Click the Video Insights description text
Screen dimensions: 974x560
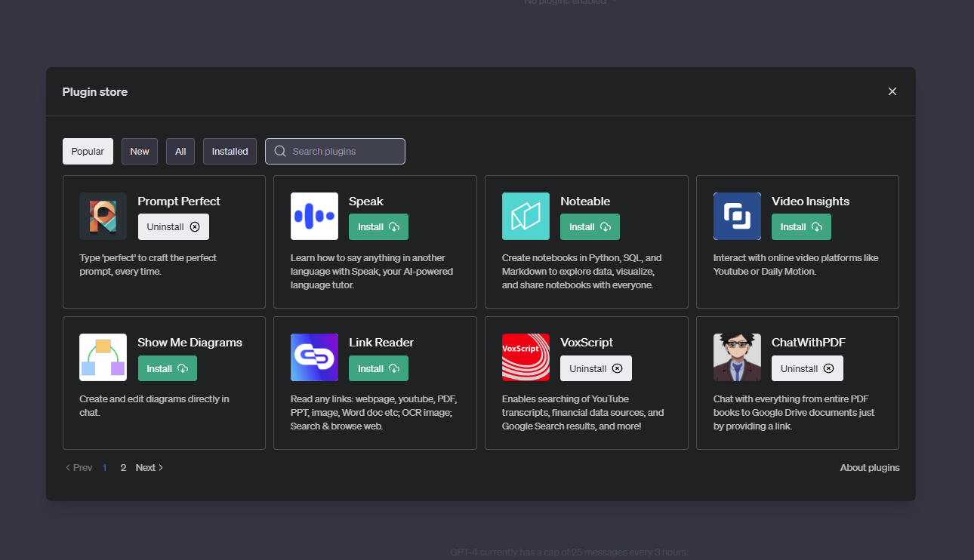pos(796,265)
